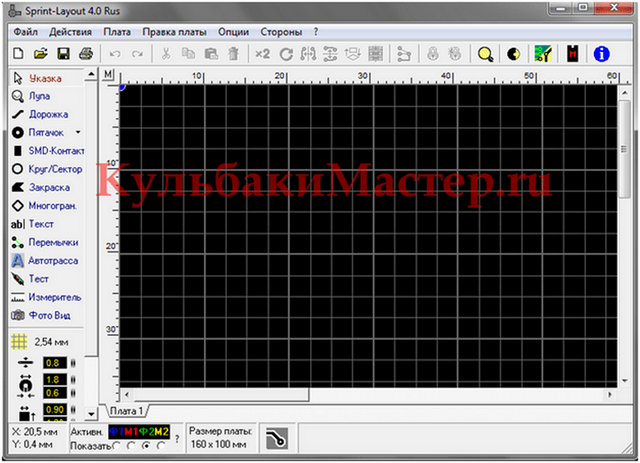The height and width of the screenshot is (463, 640).
Task: Click the connections removal toolbar icon
Action: click(x=404, y=53)
